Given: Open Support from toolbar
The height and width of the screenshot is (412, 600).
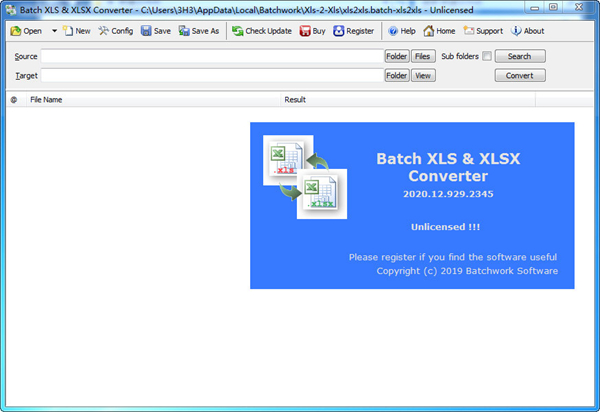Looking at the screenshot, I should [483, 31].
